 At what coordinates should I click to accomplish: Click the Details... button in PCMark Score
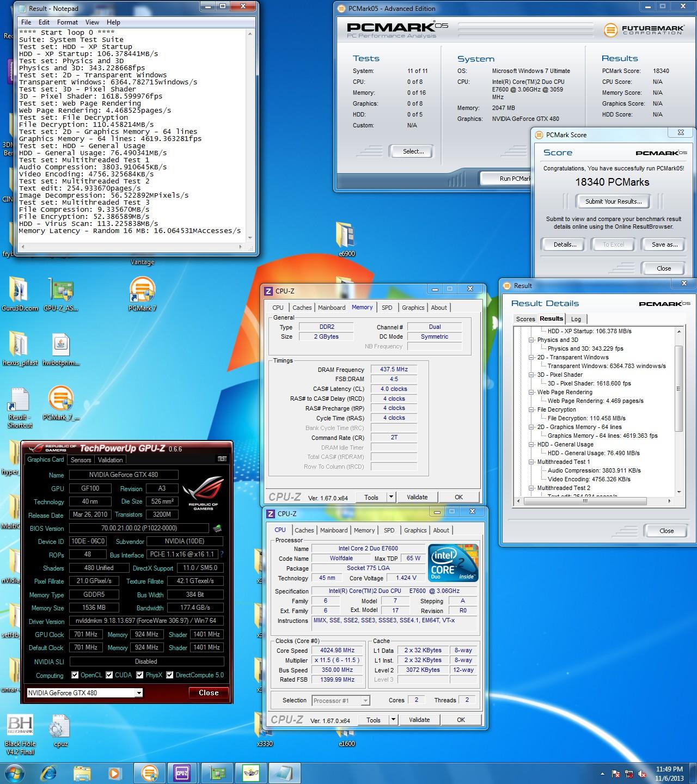565,244
